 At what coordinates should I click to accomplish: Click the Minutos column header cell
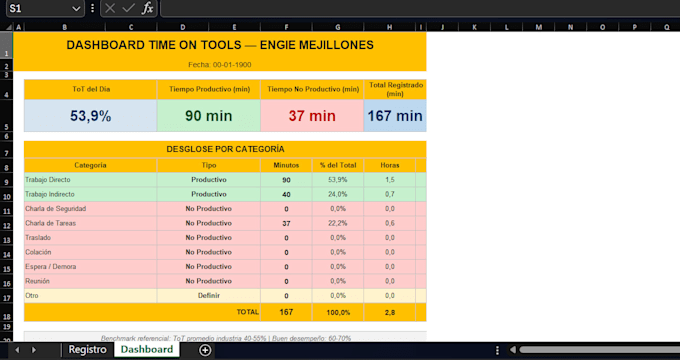[286, 165]
